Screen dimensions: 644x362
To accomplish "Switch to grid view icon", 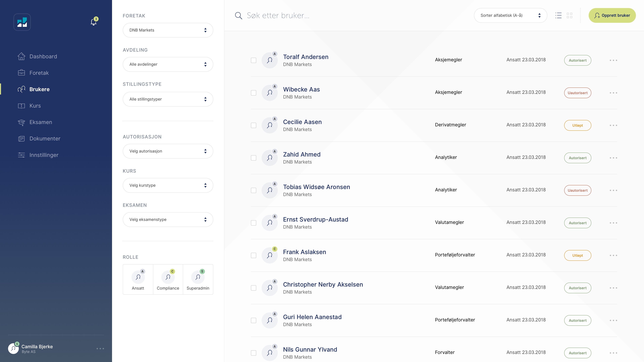I will [570, 15].
